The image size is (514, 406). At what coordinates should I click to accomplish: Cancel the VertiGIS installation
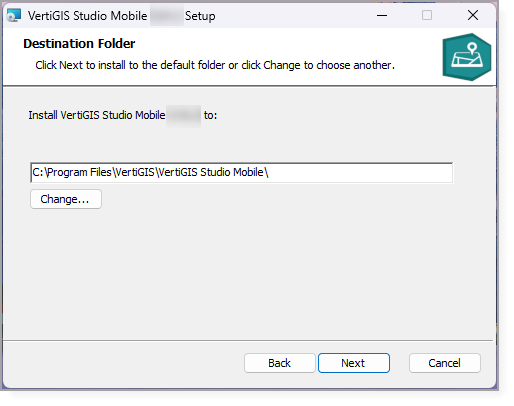[x=445, y=363]
